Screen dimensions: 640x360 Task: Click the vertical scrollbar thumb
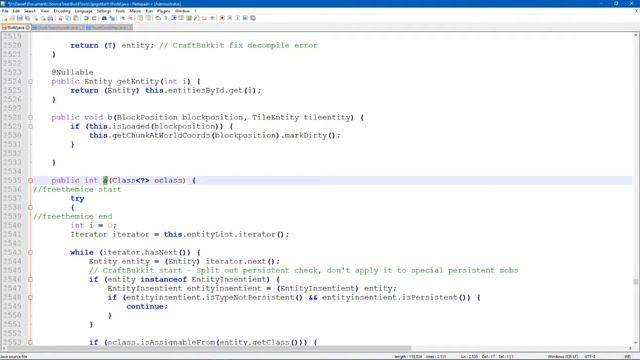(x=636, y=281)
